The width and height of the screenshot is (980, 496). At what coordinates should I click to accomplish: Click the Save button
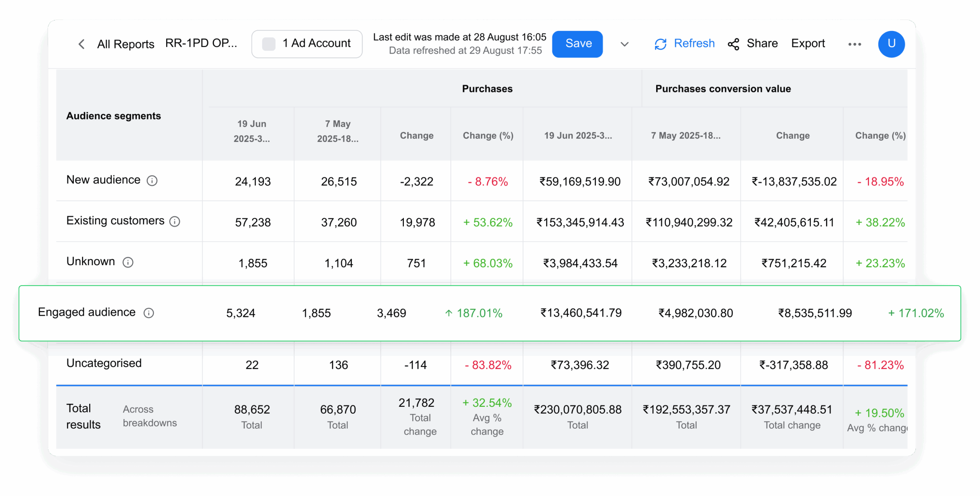(577, 44)
